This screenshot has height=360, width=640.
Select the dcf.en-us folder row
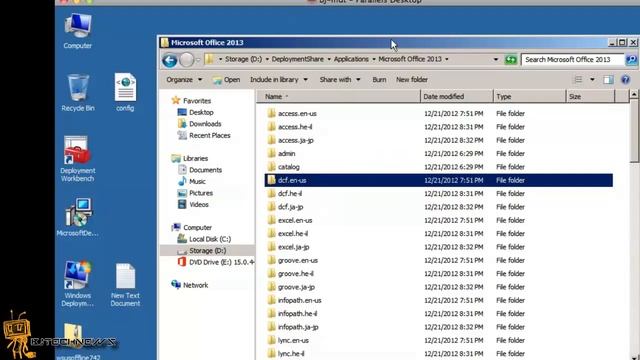[439, 180]
